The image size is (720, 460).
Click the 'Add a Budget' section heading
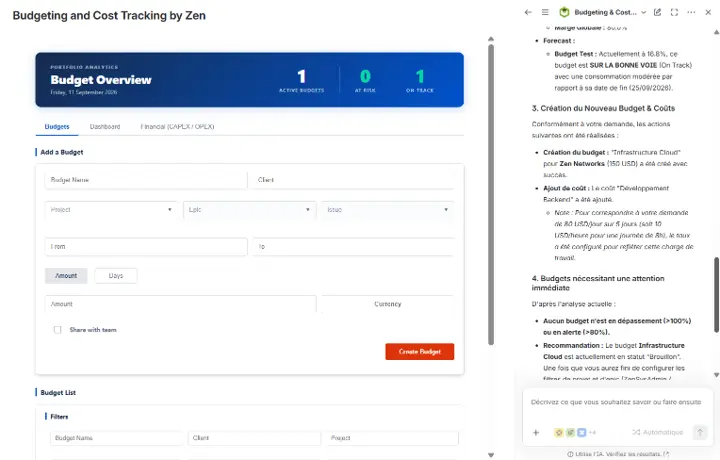point(62,152)
